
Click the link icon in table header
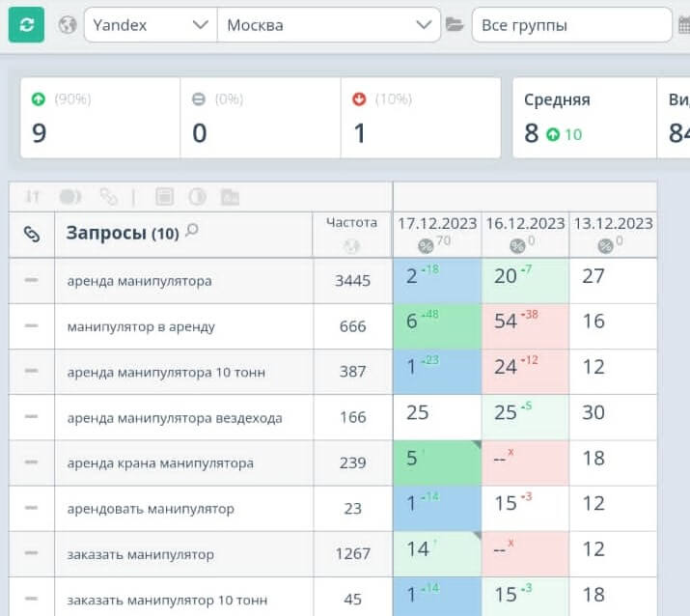tap(32, 234)
